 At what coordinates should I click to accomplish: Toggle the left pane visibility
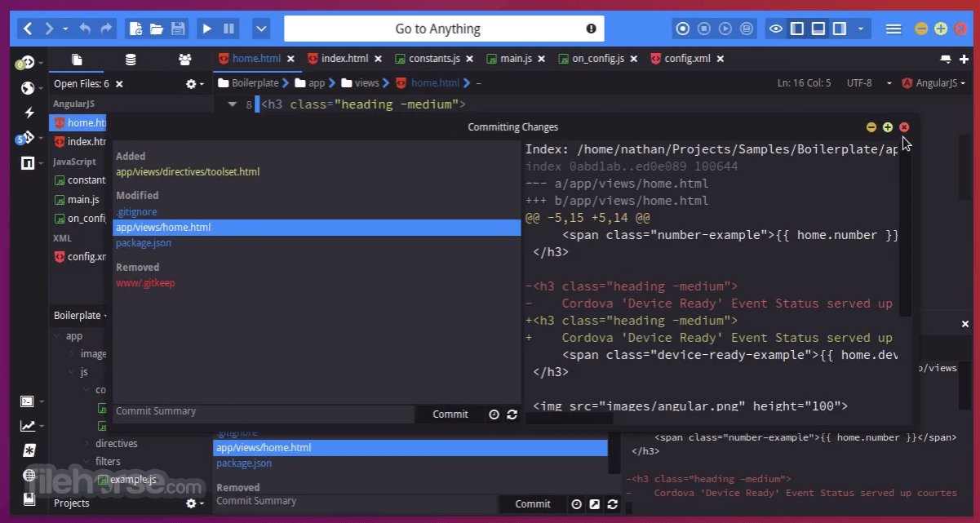(797, 29)
